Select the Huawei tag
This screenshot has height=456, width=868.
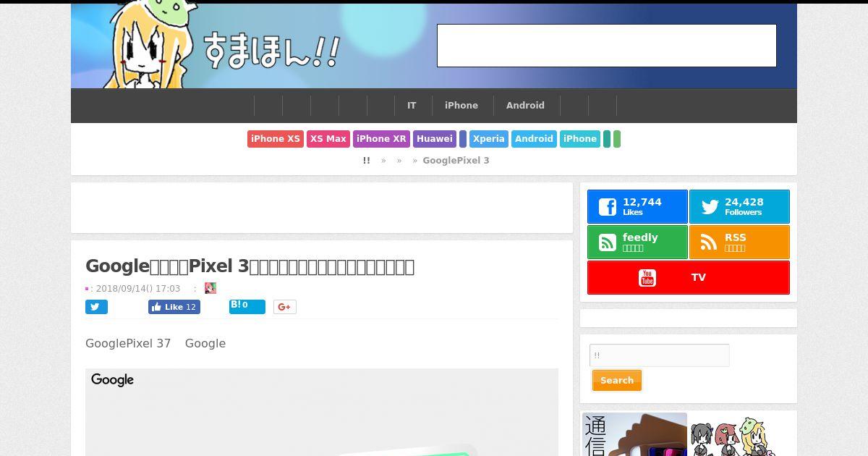coord(435,139)
